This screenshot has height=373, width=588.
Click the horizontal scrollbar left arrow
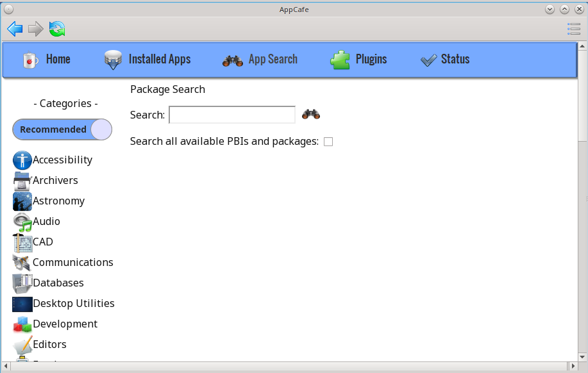6,365
